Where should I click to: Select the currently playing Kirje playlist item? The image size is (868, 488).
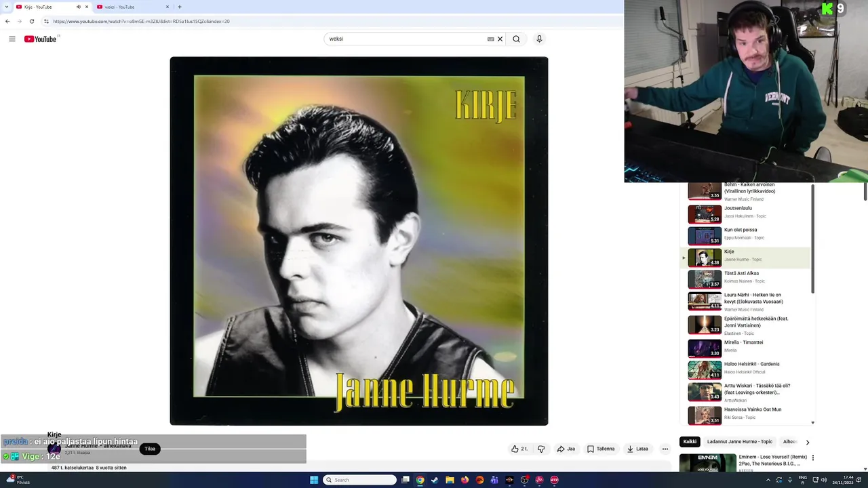(x=746, y=258)
